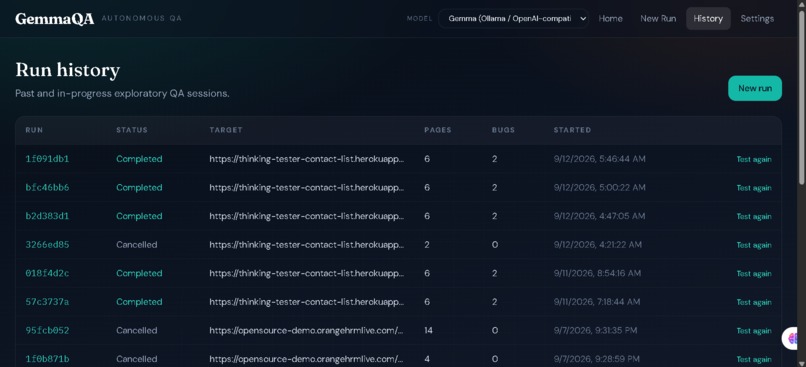The width and height of the screenshot is (806, 367).
Task: Click Test again for run 3266ed85
Action: tap(754, 245)
